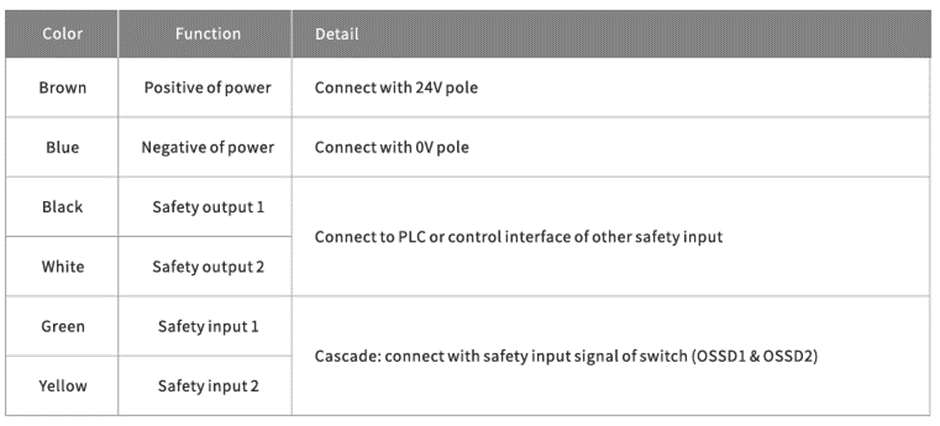Viewport: 940px width, 426px height.
Task: Select the Brown color cell
Action: point(62,87)
